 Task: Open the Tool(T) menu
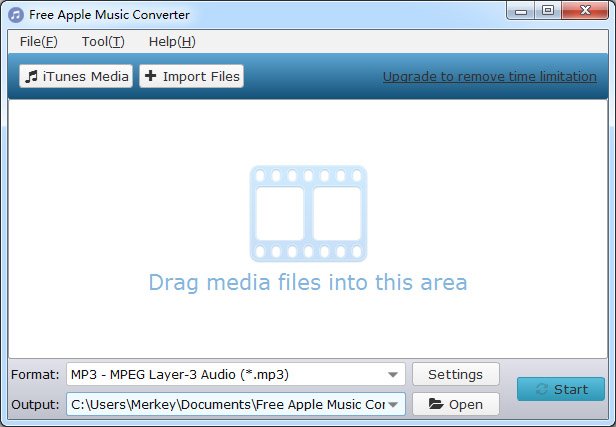(103, 41)
